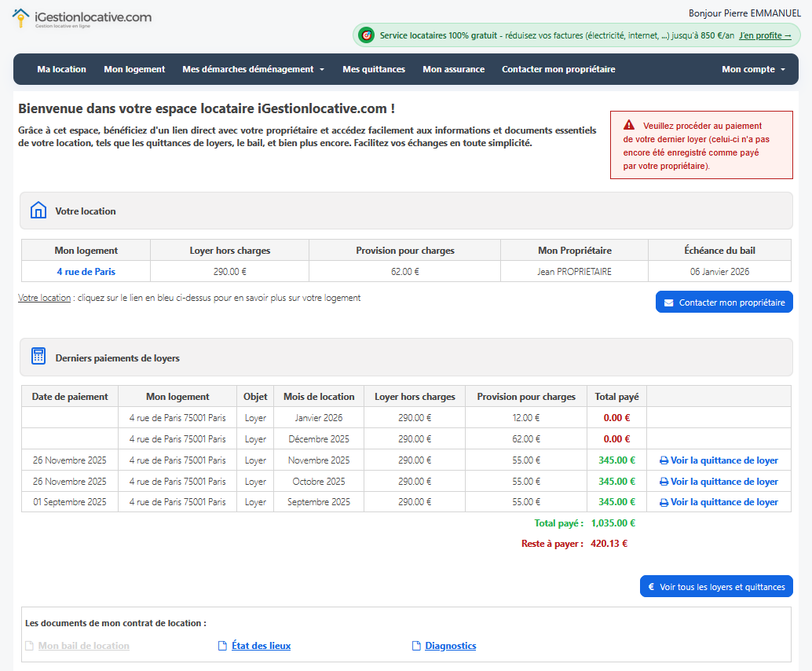The width and height of the screenshot is (812, 671).
Task: Open the Diagnostics document link
Action: (x=451, y=646)
